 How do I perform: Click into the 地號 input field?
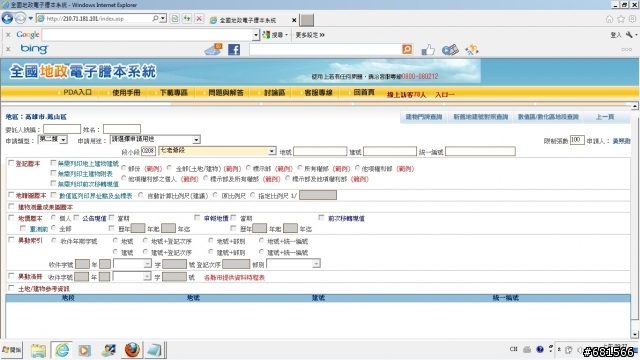click(320, 151)
